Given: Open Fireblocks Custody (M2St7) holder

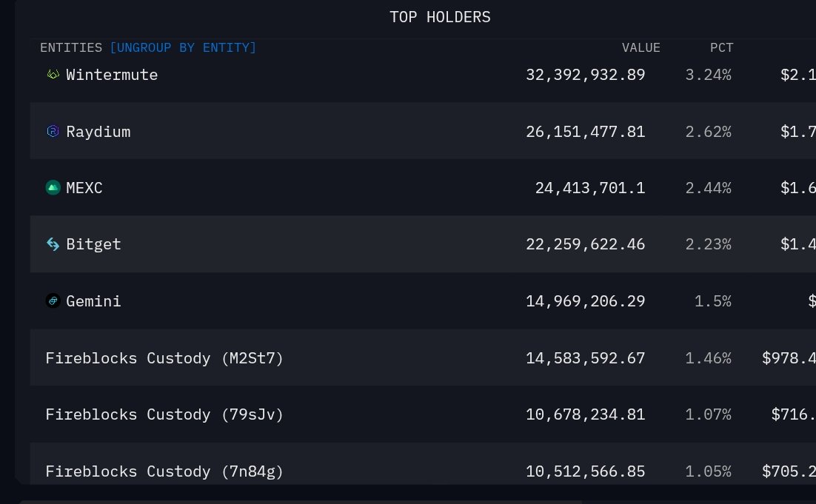Looking at the screenshot, I should click(164, 358).
